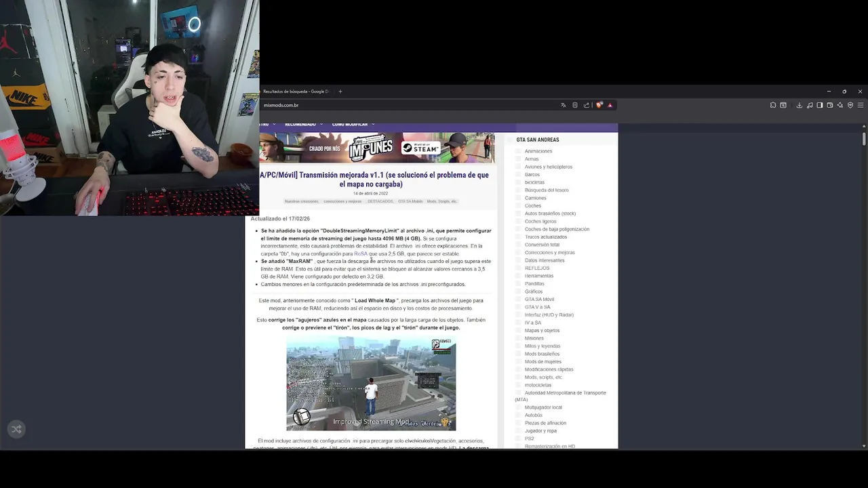The height and width of the screenshot is (488, 868).
Task: Open the 'Autos brasileños (stock)' category
Action: pos(550,213)
